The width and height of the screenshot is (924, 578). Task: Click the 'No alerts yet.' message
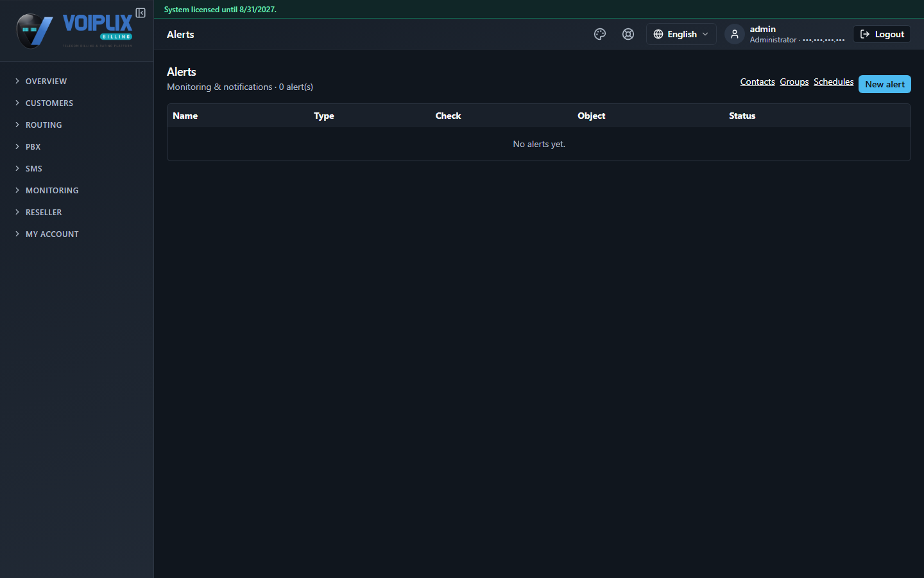pyautogui.click(x=539, y=144)
